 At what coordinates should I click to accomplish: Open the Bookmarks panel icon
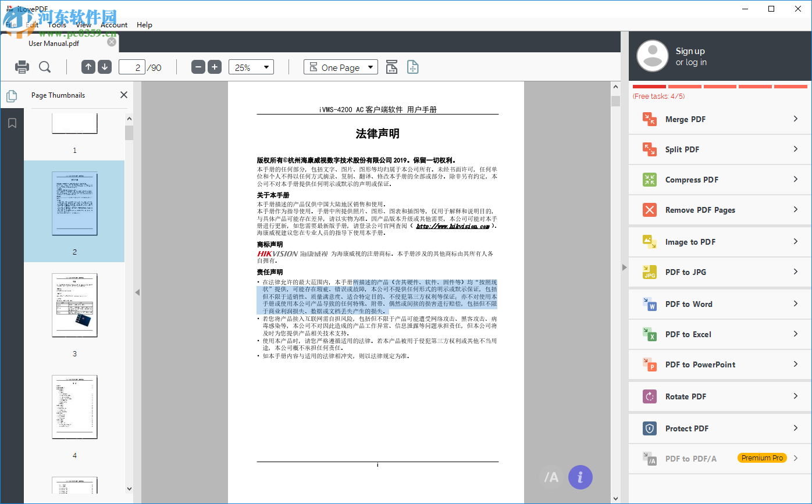point(12,123)
